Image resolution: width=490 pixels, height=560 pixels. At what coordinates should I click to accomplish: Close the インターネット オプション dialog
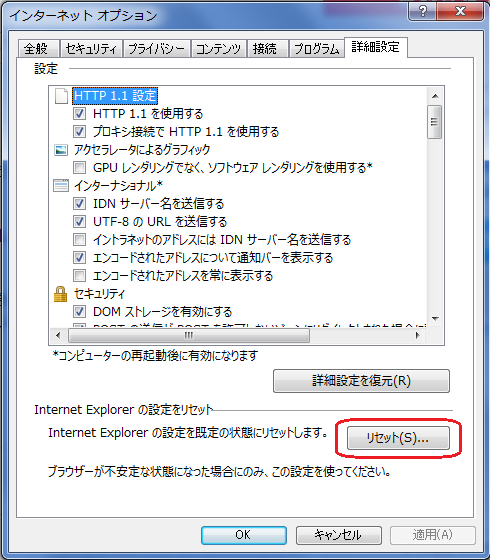click(x=461, y=11)
